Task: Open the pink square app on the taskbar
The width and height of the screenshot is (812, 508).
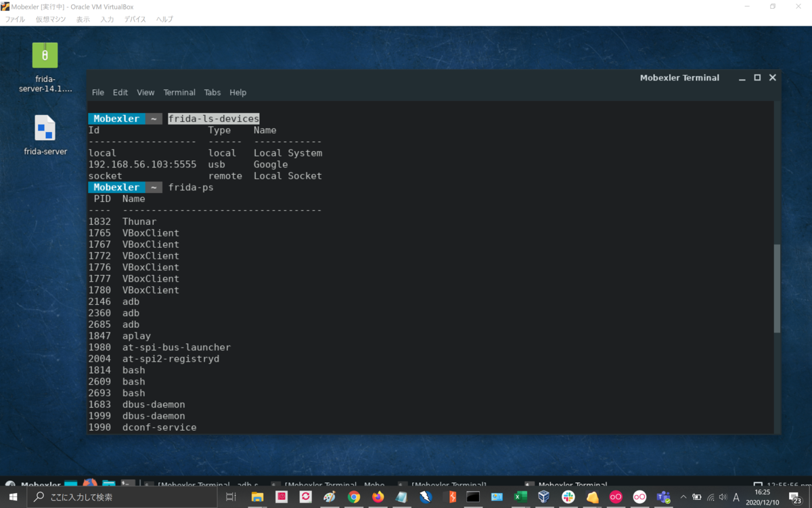Action: pyautogui.click(x=281, y=497)
